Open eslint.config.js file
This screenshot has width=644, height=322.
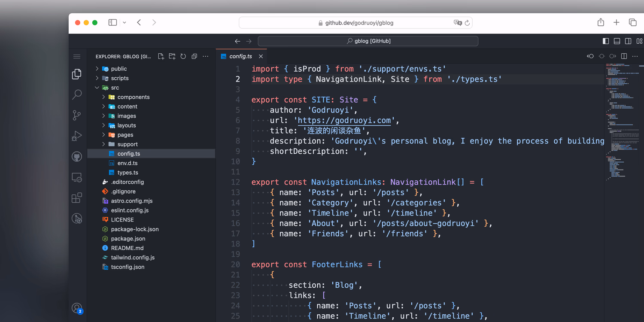tap(151, 210)
